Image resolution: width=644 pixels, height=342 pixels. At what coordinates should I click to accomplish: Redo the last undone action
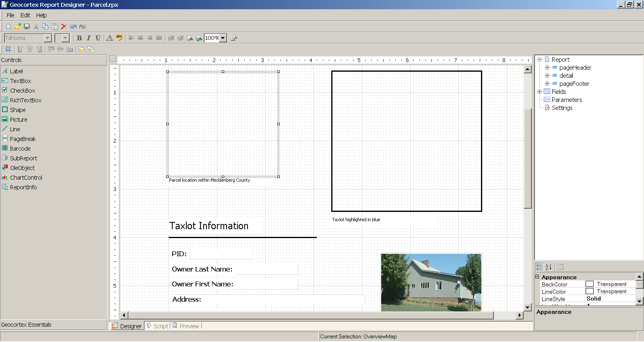[83, 27]
